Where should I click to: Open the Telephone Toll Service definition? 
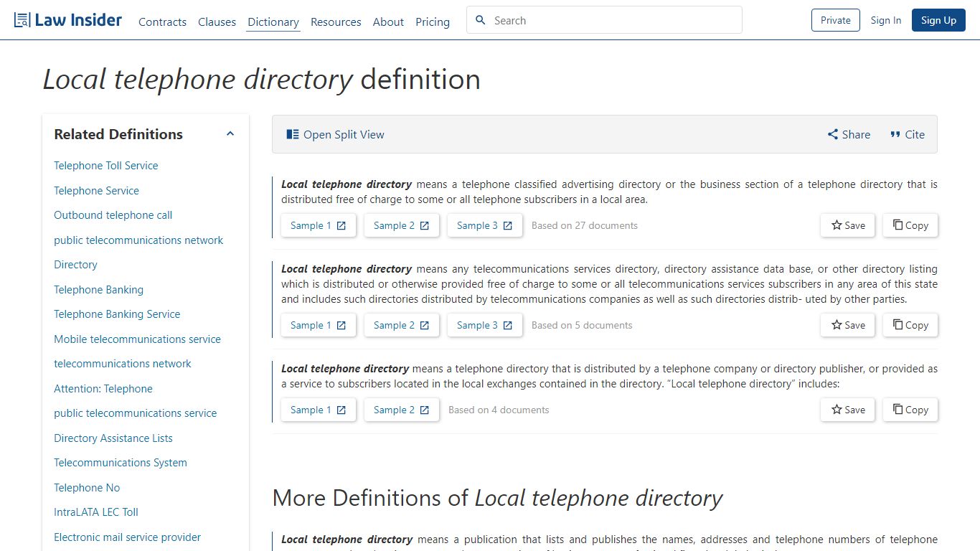tap(105, 166)
